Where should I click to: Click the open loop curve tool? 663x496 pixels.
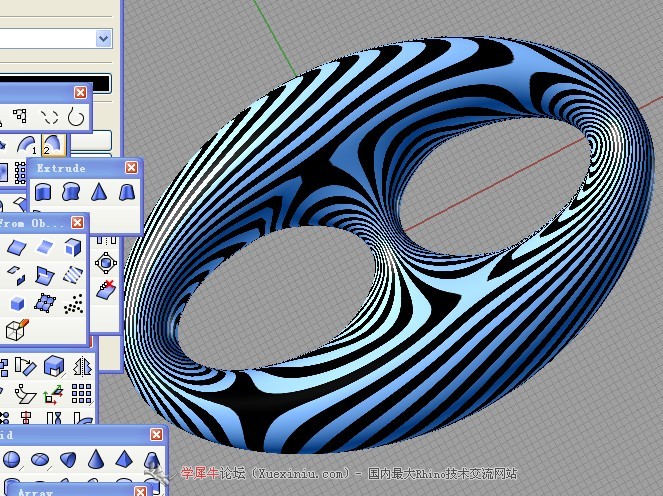76,117
